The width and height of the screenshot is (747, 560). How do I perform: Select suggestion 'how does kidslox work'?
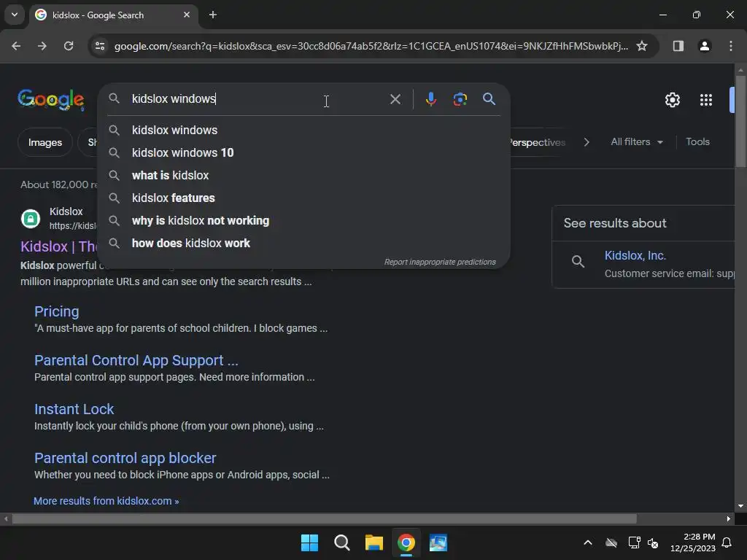[303, 243]
